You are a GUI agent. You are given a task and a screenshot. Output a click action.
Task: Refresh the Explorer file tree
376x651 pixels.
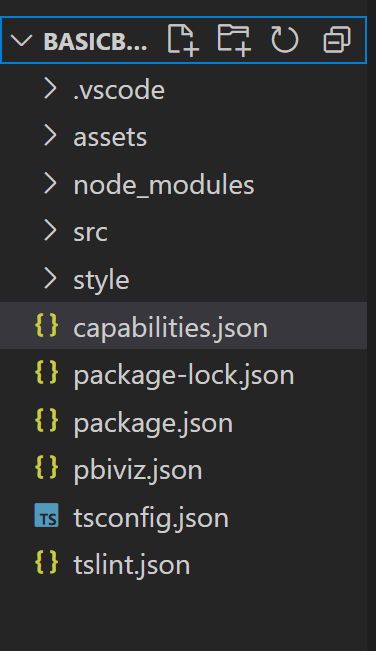click(285, 40)
